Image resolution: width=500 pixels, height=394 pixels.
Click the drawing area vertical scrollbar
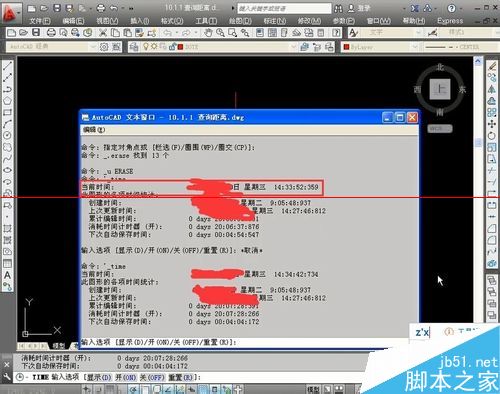coord(478,190)
